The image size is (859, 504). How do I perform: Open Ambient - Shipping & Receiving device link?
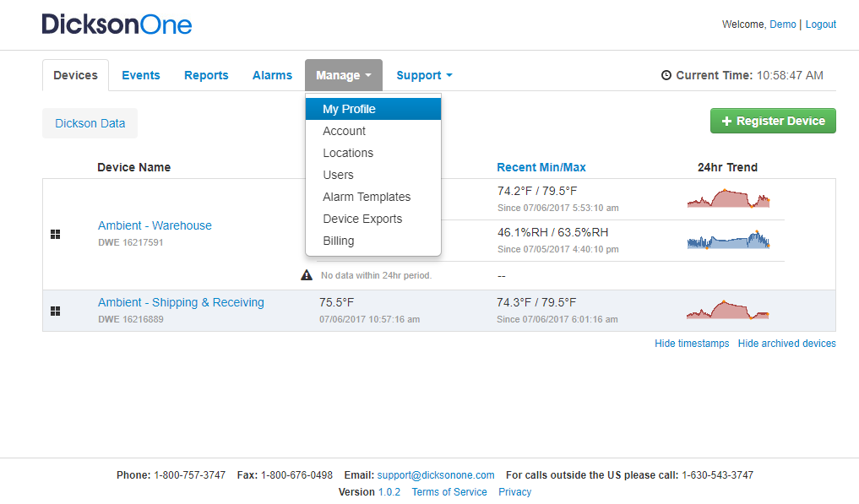(x=181, y=302)
